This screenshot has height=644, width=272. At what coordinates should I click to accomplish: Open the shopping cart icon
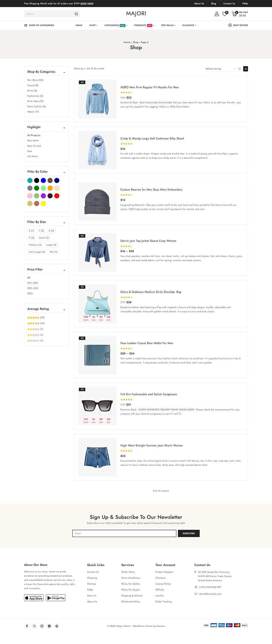tap(234, 14)
